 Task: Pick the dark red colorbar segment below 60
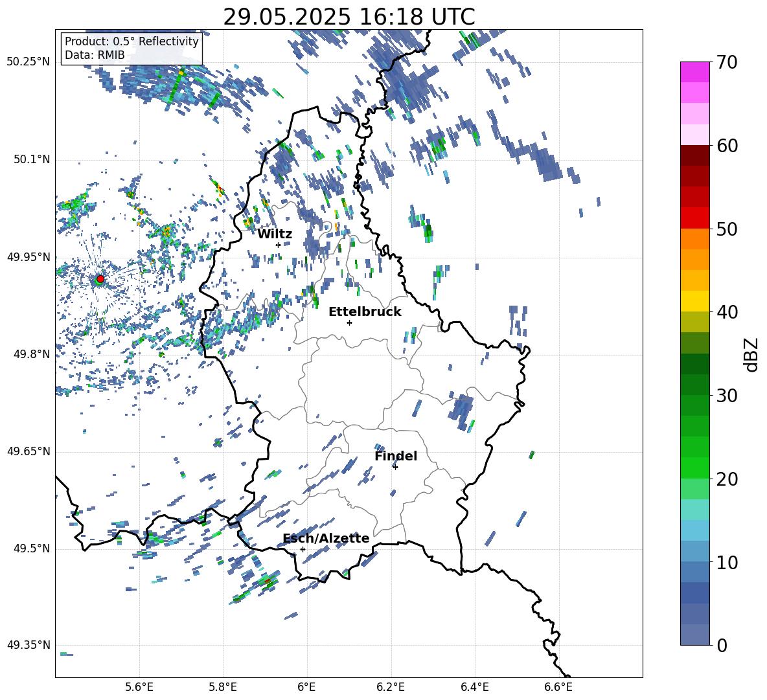(x=695, y=155)
